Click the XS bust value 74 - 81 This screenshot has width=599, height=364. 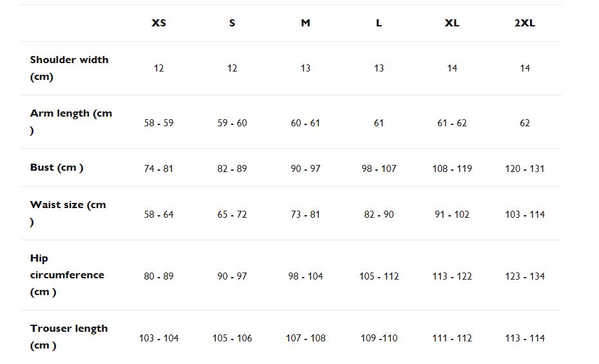point(158,169)
